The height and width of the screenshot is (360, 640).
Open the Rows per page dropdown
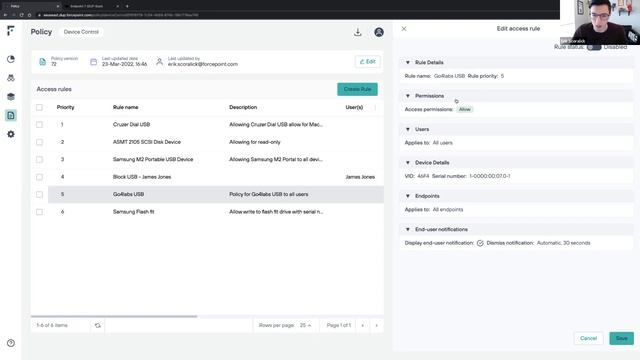305,325
